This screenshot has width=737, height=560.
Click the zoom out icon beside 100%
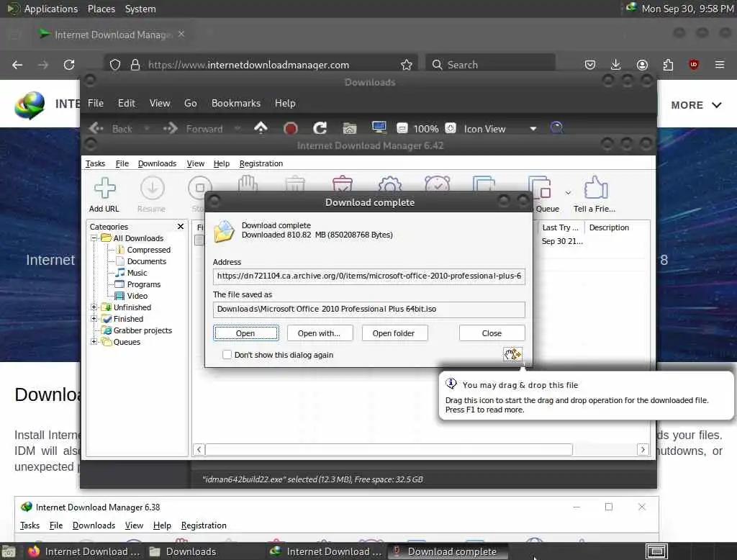(402, 128)
